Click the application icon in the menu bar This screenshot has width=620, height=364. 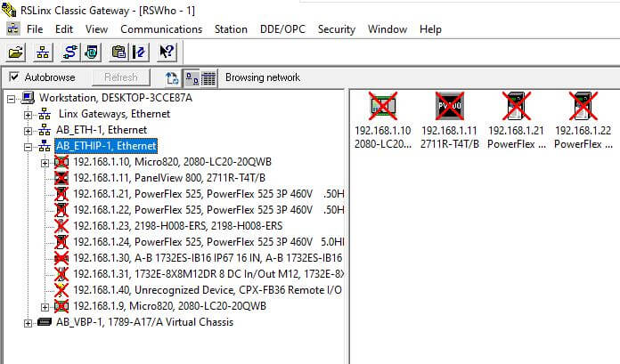tap(13, 28)
